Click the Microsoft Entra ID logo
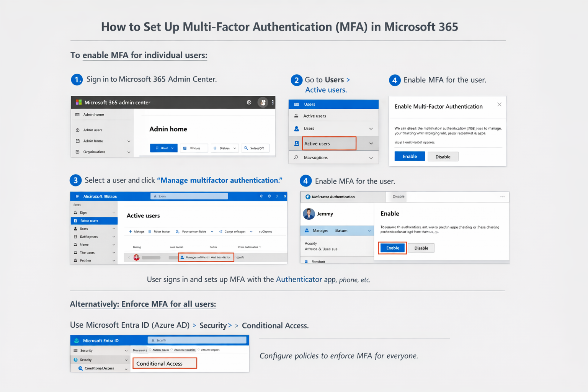This screenshot has height=392, width=588. tap(77, 340)
